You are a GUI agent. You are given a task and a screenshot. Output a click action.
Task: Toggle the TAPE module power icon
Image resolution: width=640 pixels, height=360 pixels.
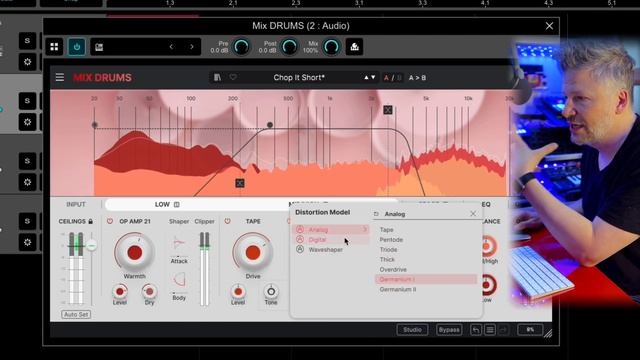227,221
